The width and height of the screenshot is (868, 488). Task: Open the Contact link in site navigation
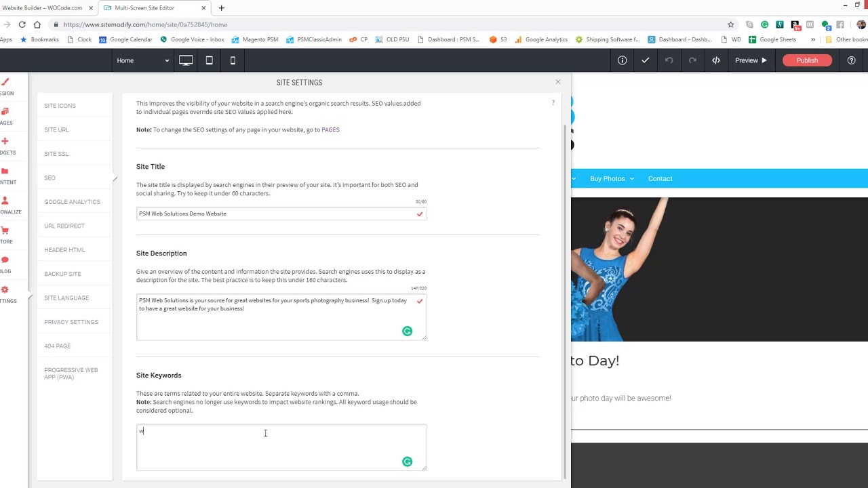click(660, 179)
